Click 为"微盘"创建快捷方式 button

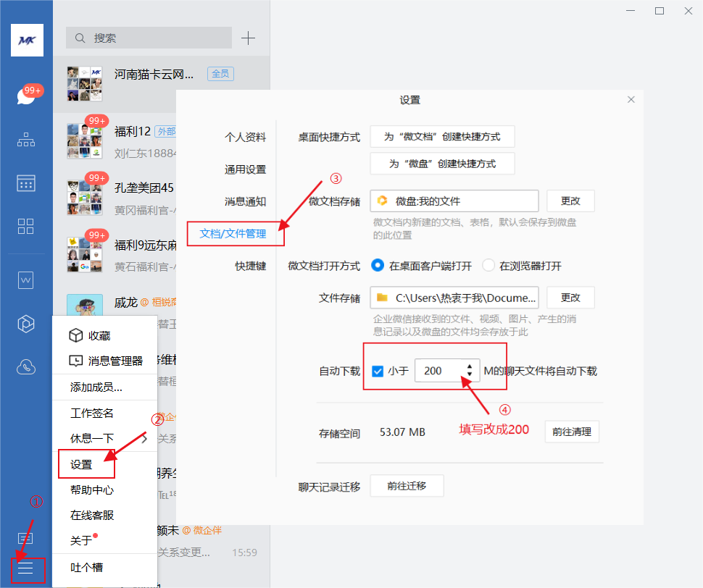[442, 164]
